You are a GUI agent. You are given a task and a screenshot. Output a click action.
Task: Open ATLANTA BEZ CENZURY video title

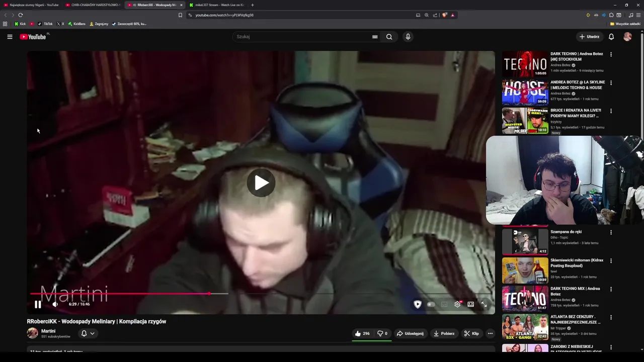tap(575, 319)
